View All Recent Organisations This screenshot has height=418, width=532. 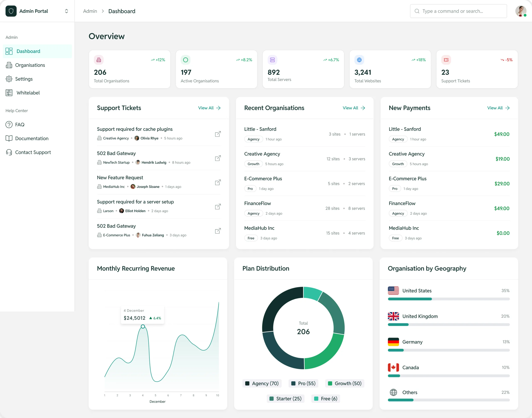click(354, 108)
